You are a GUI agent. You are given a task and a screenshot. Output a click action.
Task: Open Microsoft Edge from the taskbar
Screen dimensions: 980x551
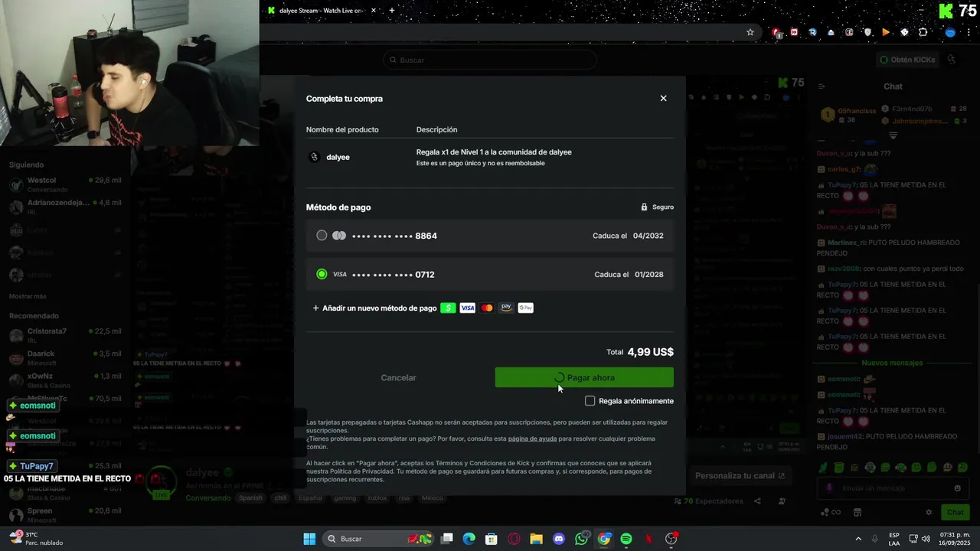click(469, 539)
